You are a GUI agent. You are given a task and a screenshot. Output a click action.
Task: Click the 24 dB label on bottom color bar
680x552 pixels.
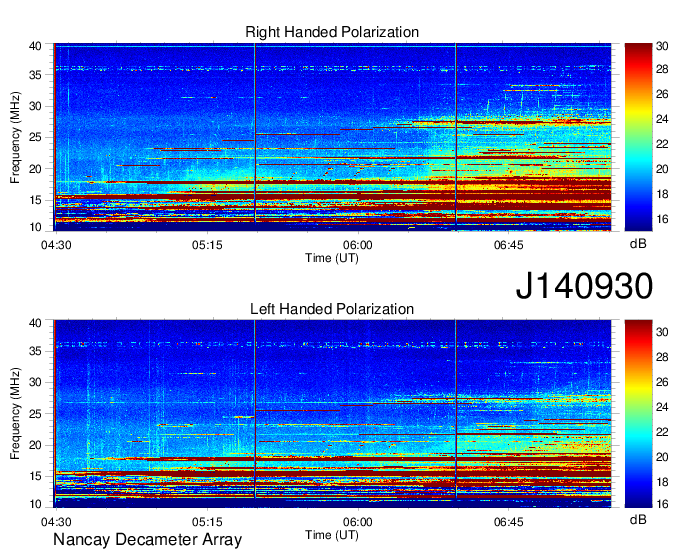[662, 407]
